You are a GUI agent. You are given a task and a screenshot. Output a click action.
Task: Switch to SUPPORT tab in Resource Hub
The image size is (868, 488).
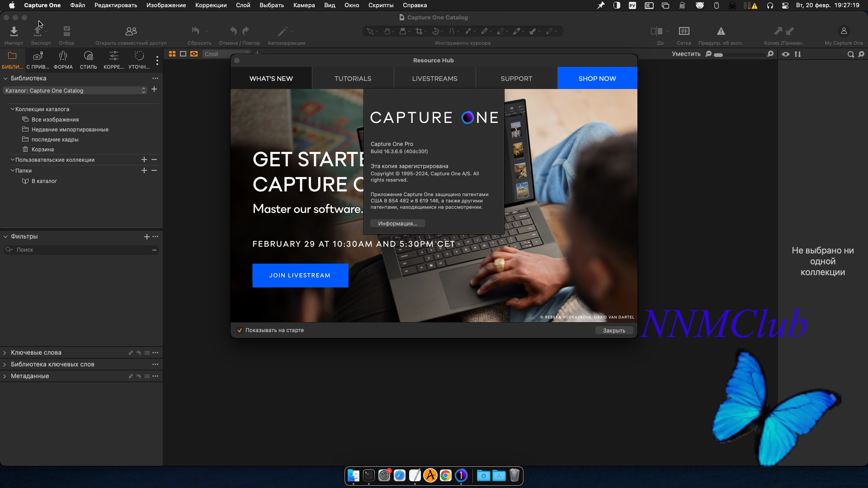(x=517, y=79)
